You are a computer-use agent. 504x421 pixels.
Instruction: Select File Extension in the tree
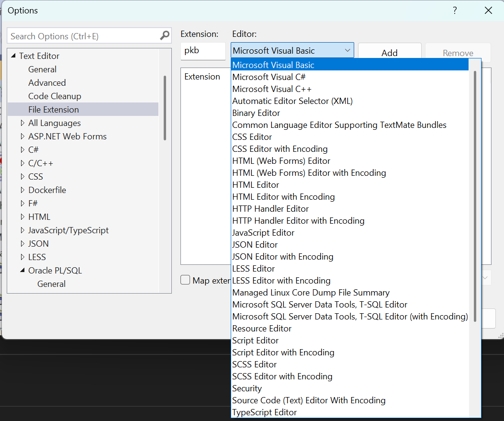click(83, 109)
